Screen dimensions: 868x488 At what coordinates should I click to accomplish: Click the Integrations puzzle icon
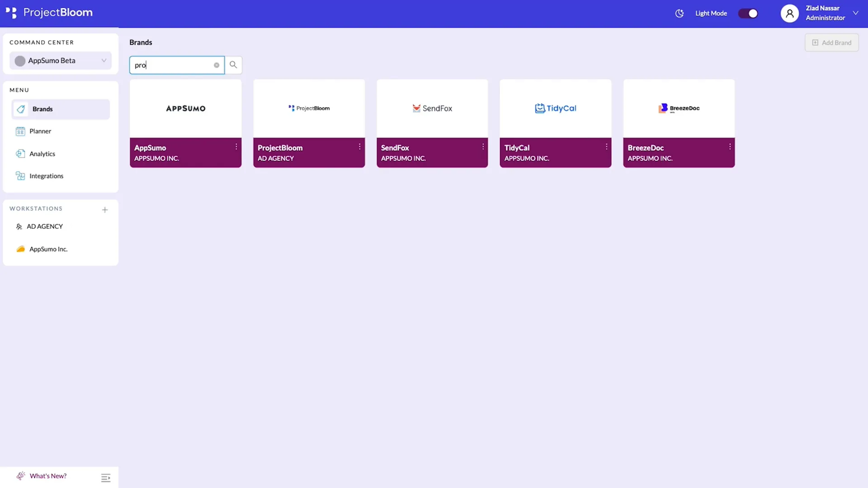click(x=20, y=176)
